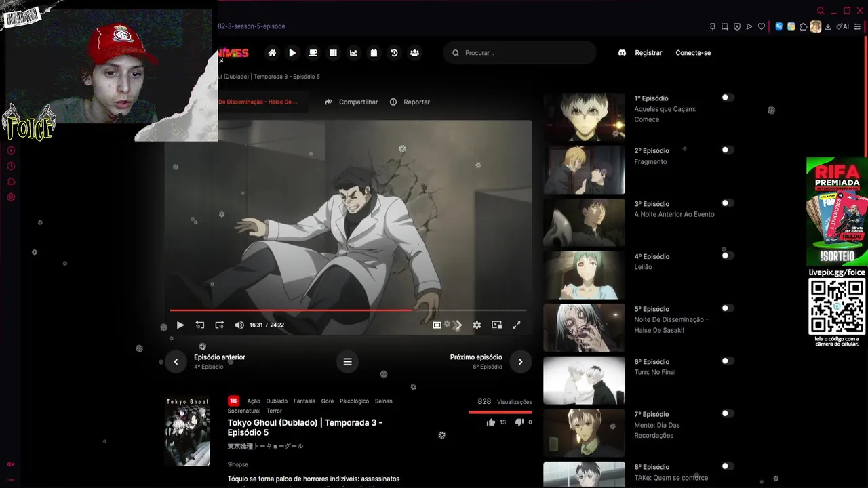Image resolution: width=868 pixels, height=488 pixels.
Task: Click browser heart bookmark icon
Action: tap(762, 26)
